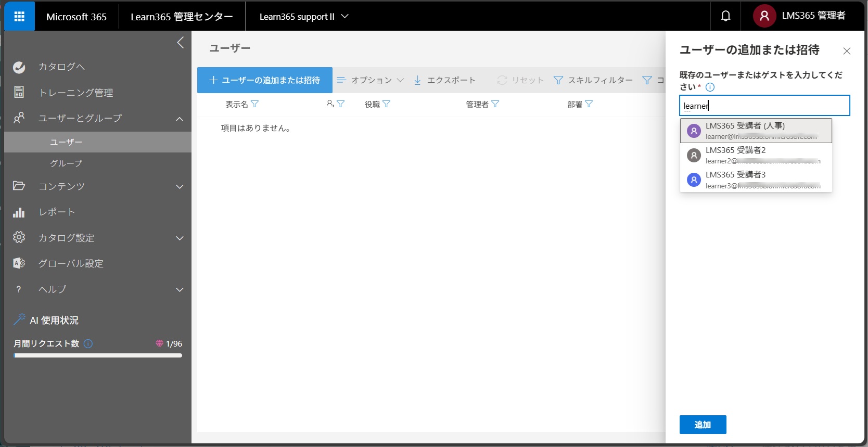
Task: Filter the 表示名 column
Action: [x=254, y=104]
